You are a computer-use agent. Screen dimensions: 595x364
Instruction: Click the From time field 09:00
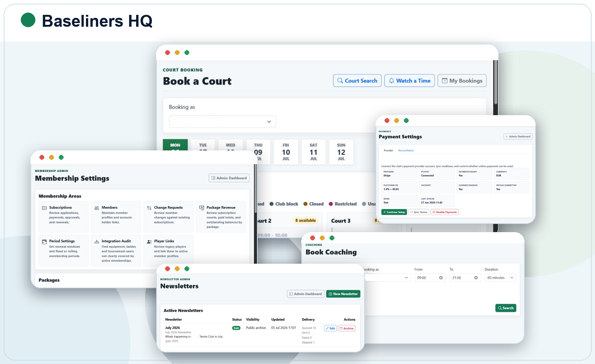click(430, 278)
